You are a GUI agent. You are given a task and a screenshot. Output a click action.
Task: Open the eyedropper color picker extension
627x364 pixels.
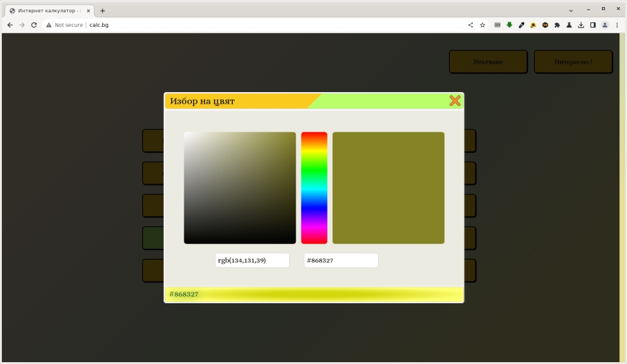(x=521, y=25)
